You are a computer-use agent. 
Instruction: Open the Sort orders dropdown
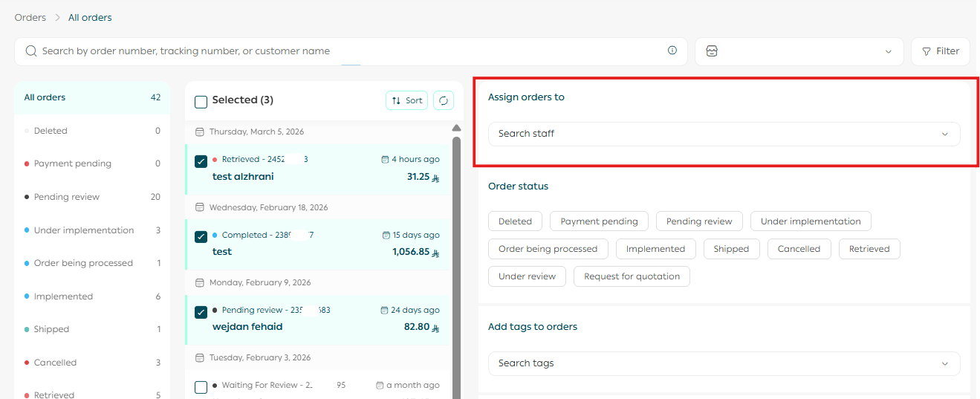tap(406, 100)
